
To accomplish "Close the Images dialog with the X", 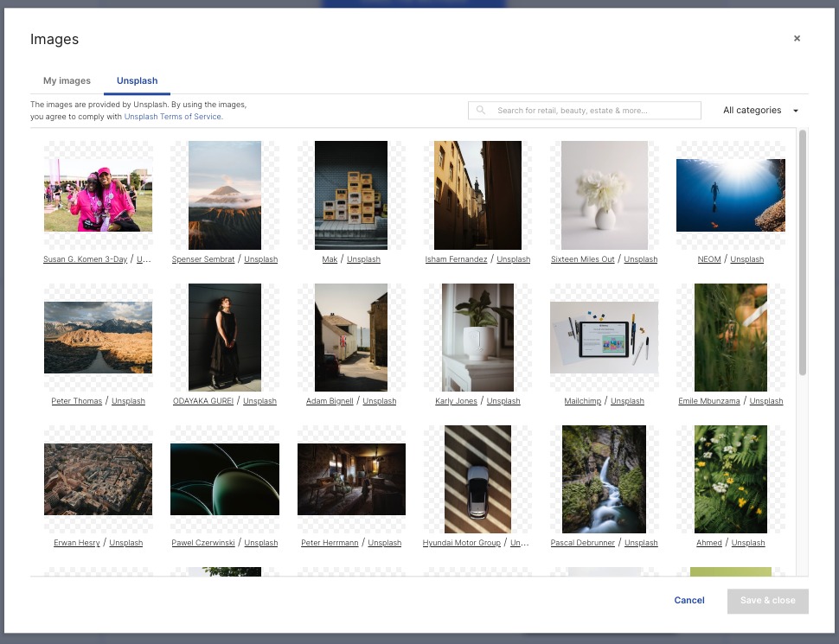I will tap(797, 38).
